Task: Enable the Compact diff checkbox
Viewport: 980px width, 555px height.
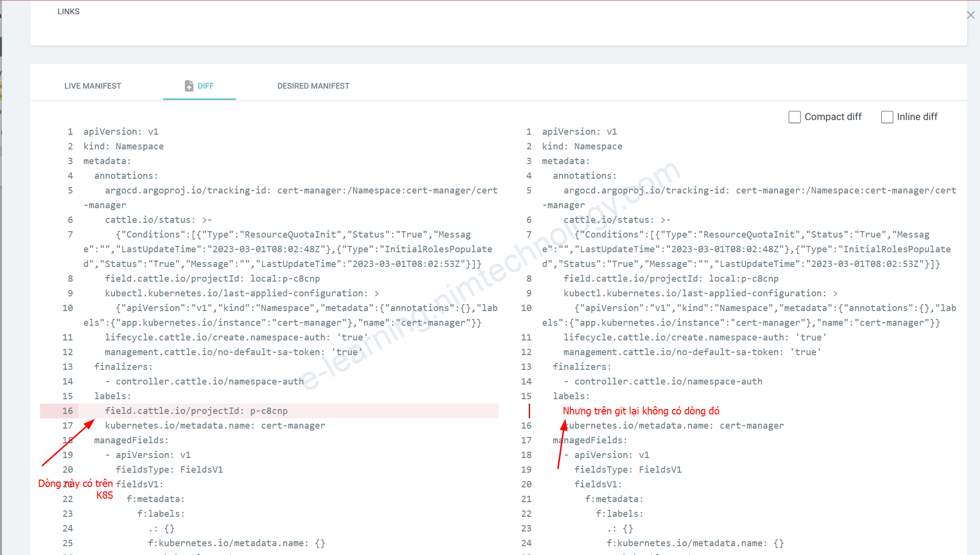Action: pos(794,117)
